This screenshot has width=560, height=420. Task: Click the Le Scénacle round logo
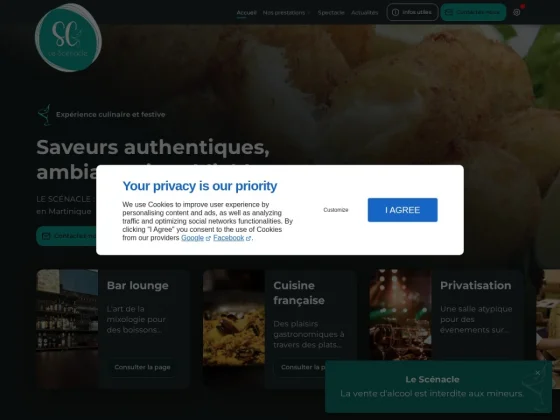click(x=68, y=38)
